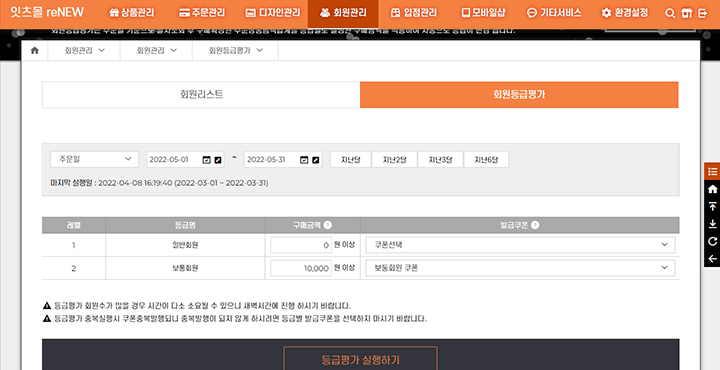
Task: Expand the 회원등급평가 breadcrumb dropdown
Action: tap(236, 50)
